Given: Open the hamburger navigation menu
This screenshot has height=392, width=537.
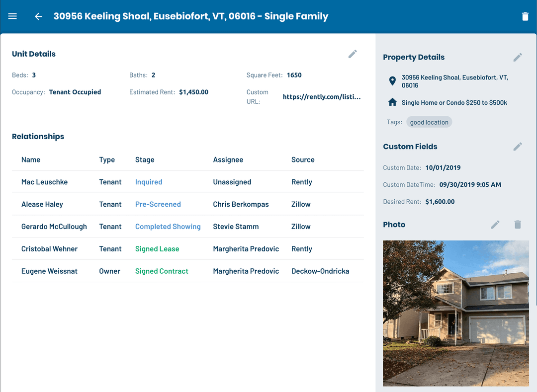Looking at the screenshot, I should point(12,16).
